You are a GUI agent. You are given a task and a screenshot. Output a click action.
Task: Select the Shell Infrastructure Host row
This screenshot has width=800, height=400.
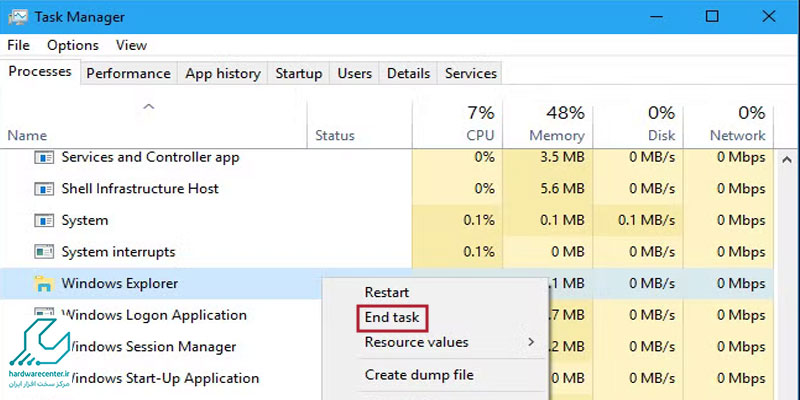point(387,189)
